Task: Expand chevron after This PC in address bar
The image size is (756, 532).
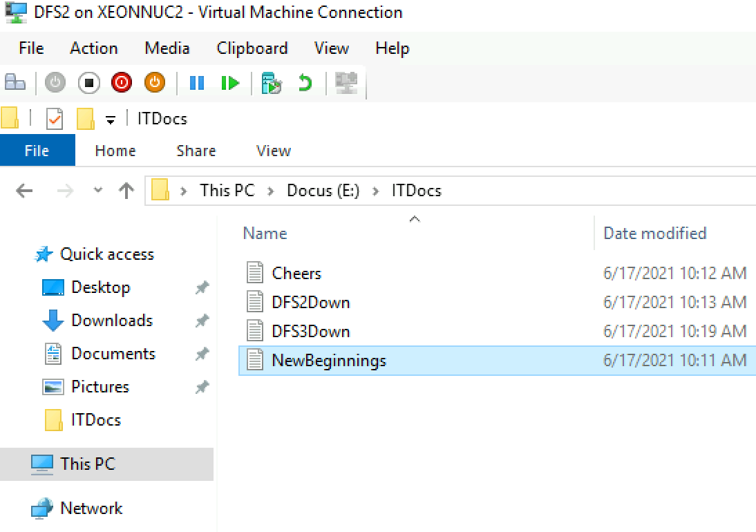Action: point(270,191)
